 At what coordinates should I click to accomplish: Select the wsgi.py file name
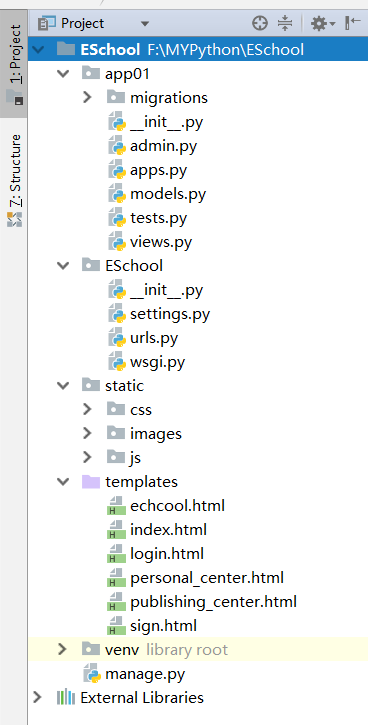(158, 362)
